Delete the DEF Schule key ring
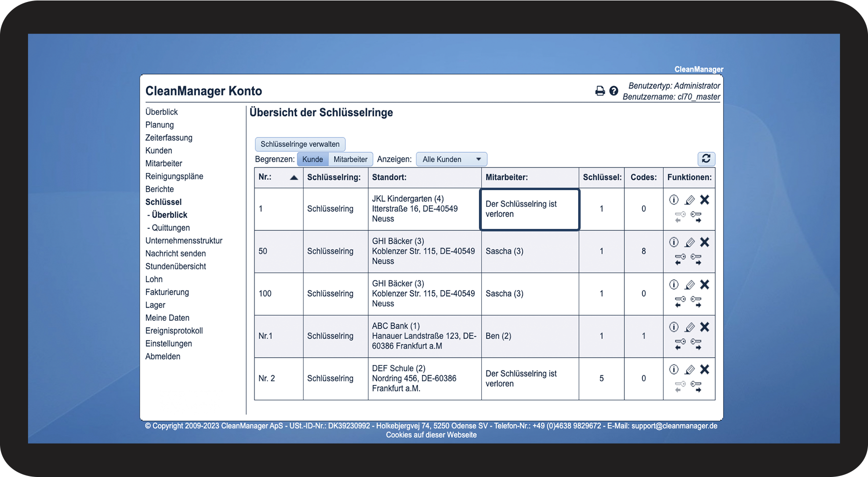 [704, 369]
